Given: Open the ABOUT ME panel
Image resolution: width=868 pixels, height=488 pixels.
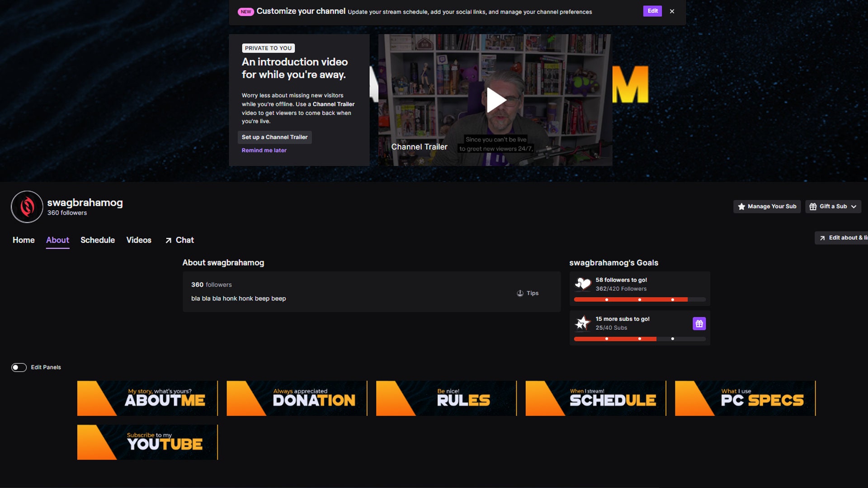Looking at the screenshot, I should (147, 398).
